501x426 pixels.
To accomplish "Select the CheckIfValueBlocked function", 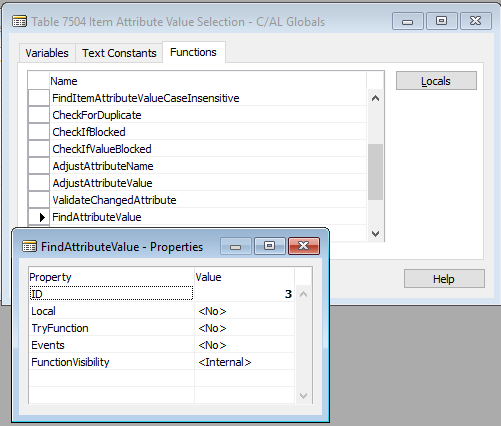I will point(208,149).
